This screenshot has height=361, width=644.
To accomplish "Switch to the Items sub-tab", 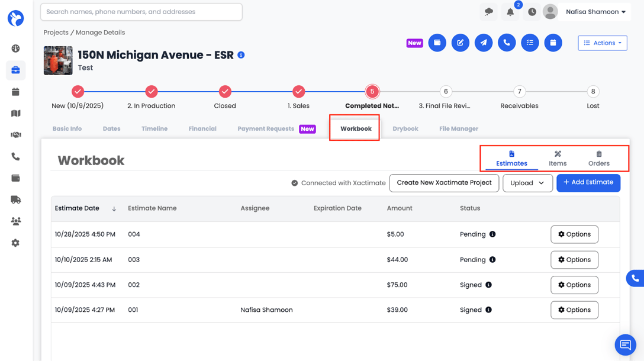I will (558, 159).
